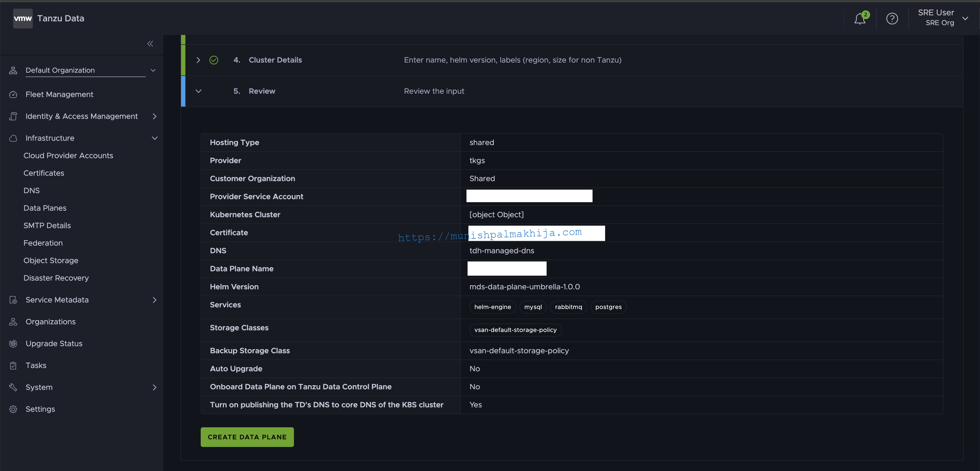The width and height of the screenshot is (980, 471).
Task: Click the mysql service tag
Action: click(x=533, y=307)
